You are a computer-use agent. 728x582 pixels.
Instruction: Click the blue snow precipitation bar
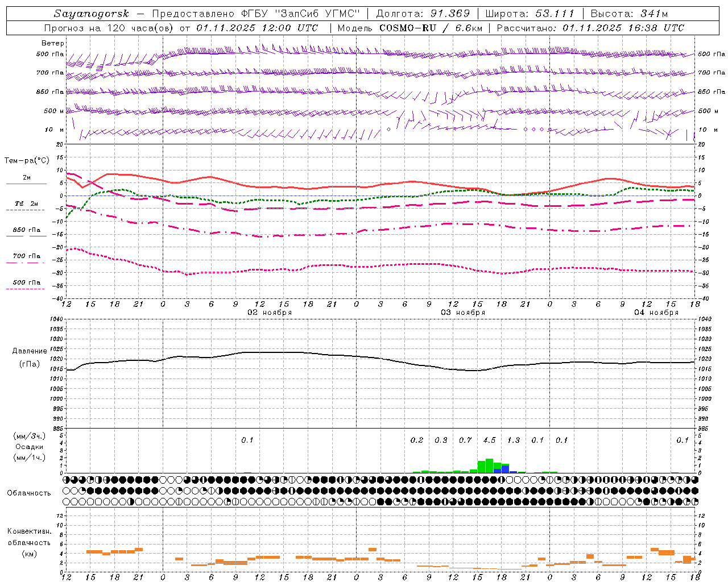pyautogui.click(x=505, y=469)
